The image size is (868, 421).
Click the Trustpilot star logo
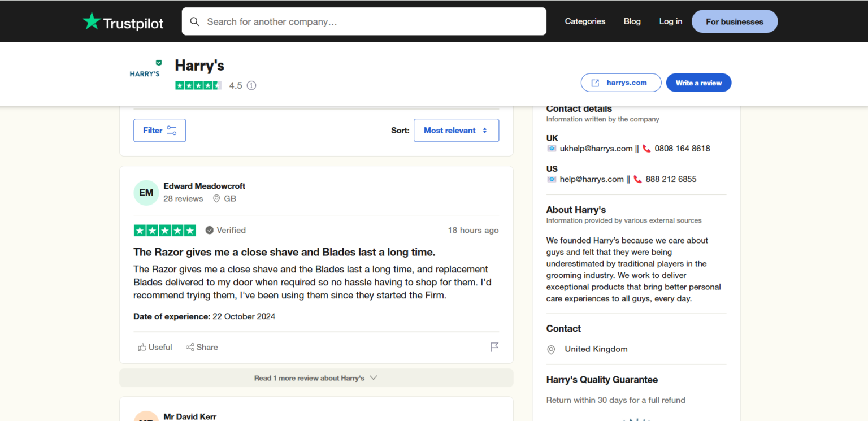click(x=92, y=21)
